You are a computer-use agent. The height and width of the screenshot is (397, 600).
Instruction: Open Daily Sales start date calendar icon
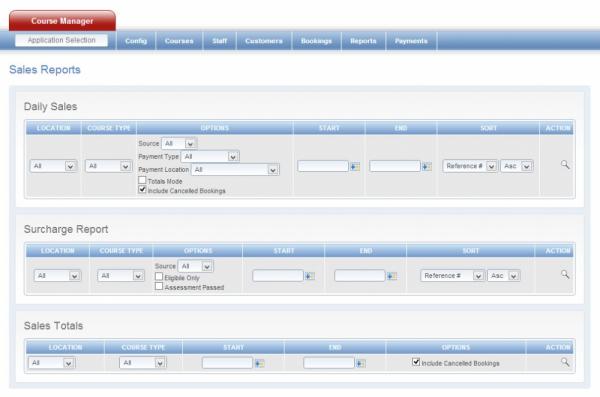coord(355,167)
